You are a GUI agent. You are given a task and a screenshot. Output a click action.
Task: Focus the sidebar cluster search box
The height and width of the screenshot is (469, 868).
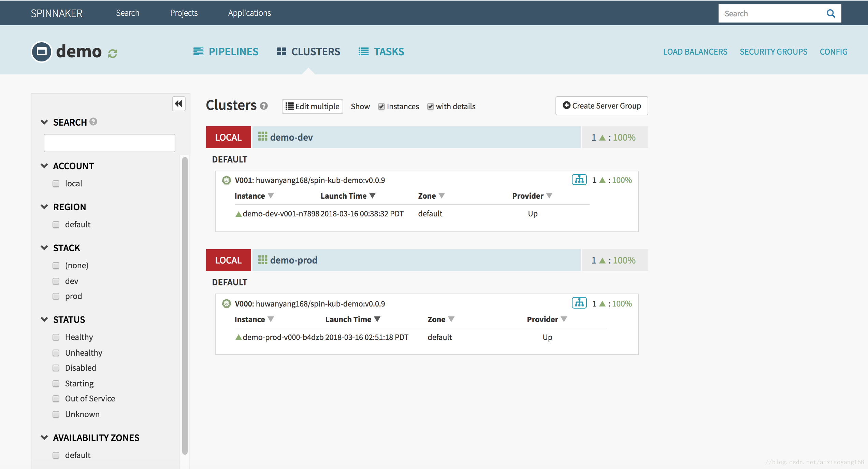(110, 143)
